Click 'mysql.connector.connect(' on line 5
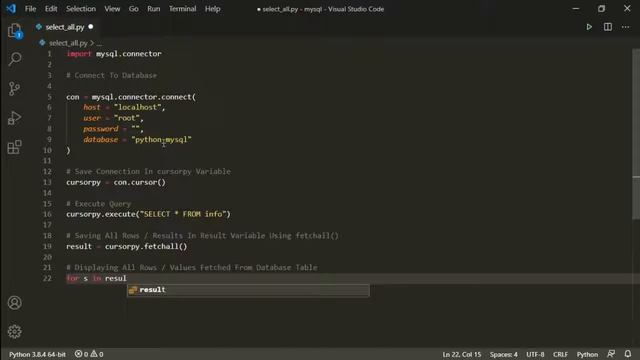This screenshot has height=360, width=640. (x=144, y=97)
